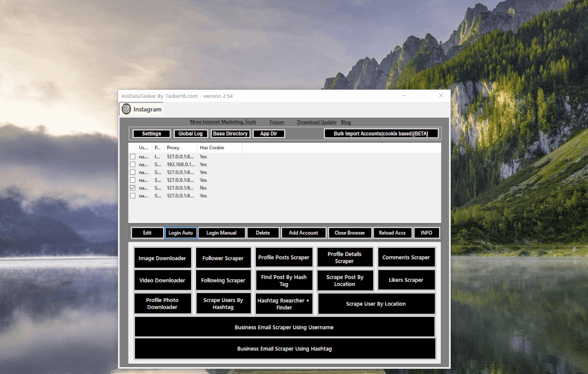Screen dimensions: 588x374
Task: Open Comments Scraper
Action: coord(406,258)
